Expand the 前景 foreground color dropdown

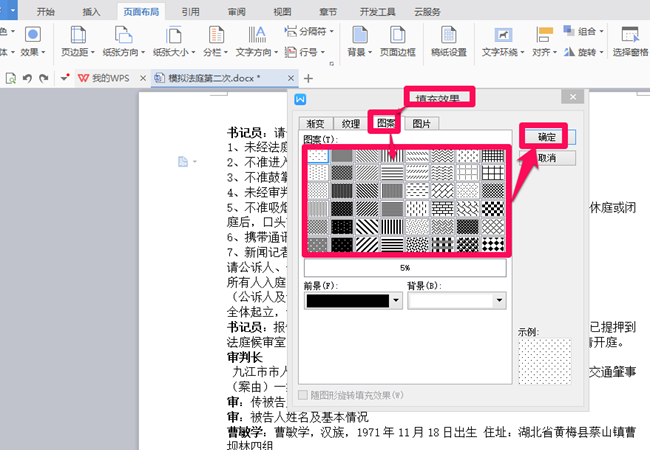point(396,300)
